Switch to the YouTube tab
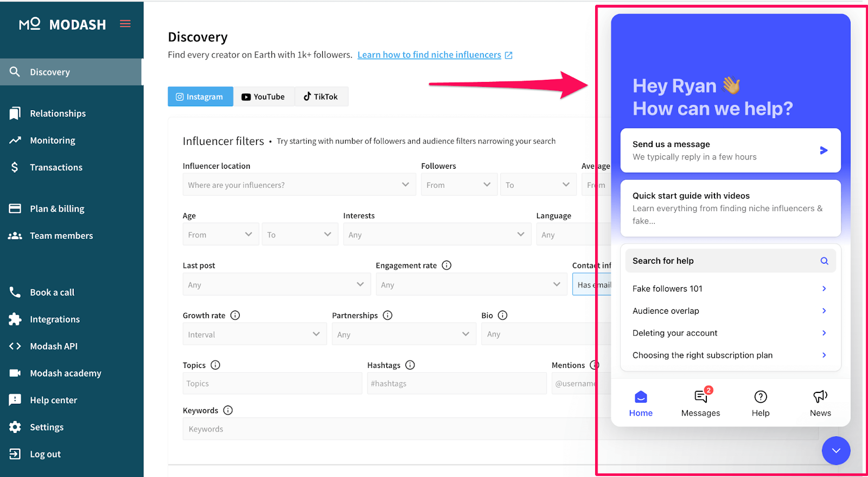This screenshot has width=868, height=477. pos(263,97)
